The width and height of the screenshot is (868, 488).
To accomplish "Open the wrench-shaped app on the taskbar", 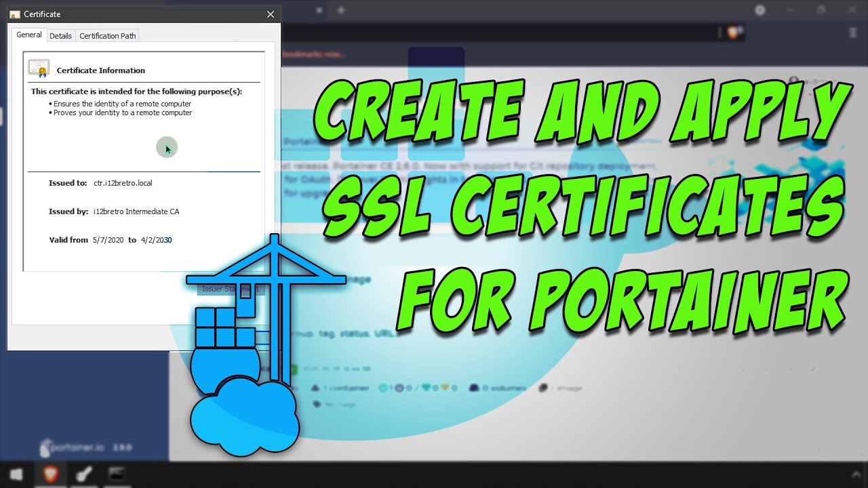I will point(83,475).
